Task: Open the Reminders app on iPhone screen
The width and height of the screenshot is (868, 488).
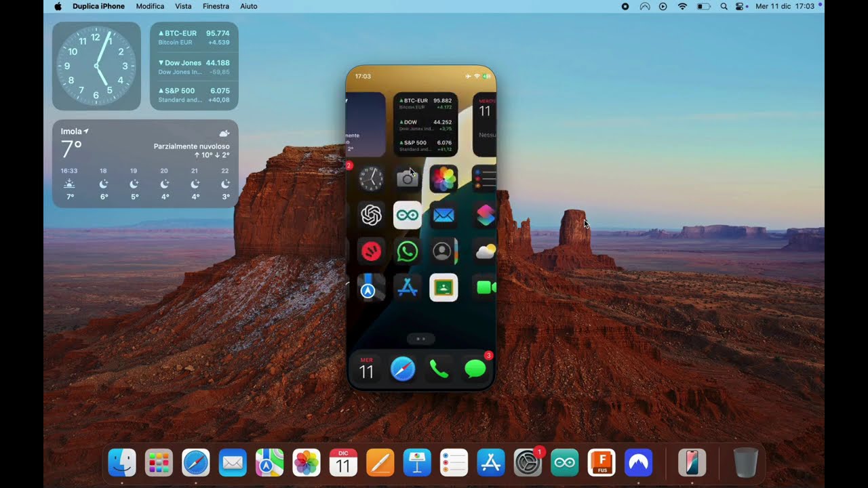Action: [x=484, y=179]
